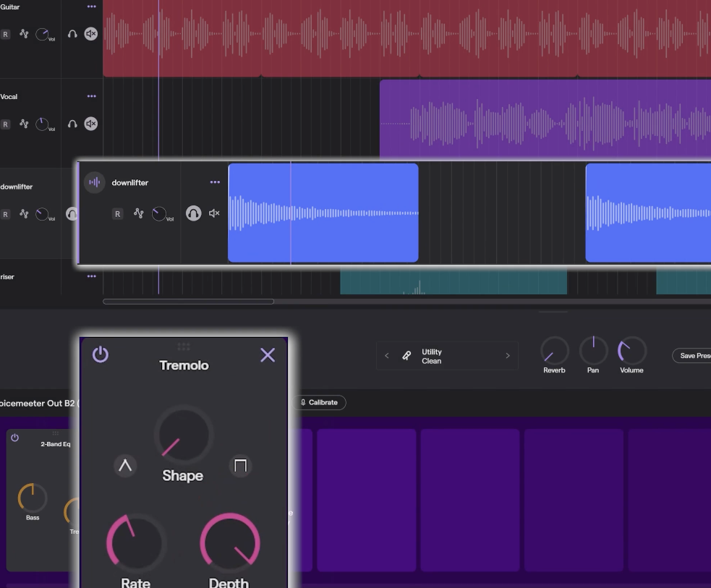Select the first blue downlifter clip
Viewport: 711px width, 588px height.
pyautogui.click(x=323, y=213)
